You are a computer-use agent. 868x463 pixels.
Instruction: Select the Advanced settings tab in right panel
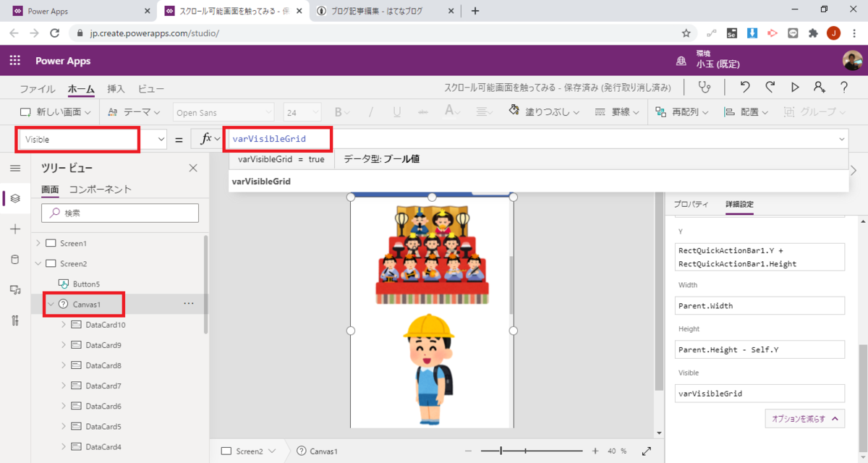[x=739, y=204]
